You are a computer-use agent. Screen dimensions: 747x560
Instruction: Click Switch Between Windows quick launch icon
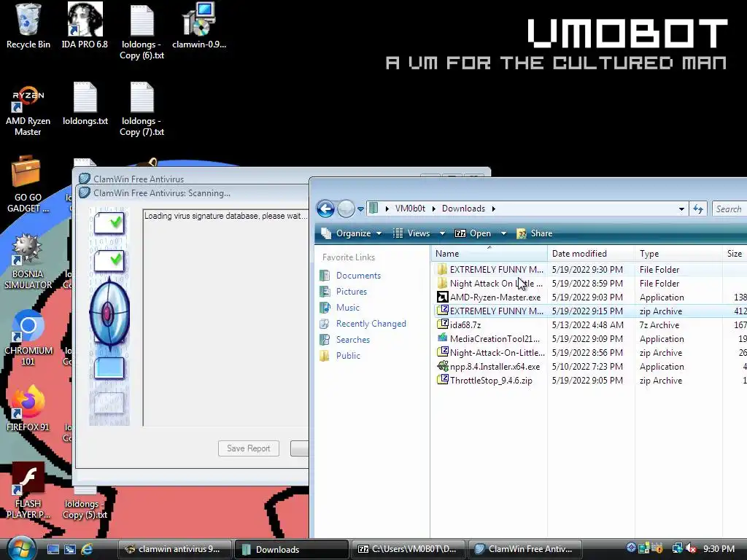[x=70, y=549]
